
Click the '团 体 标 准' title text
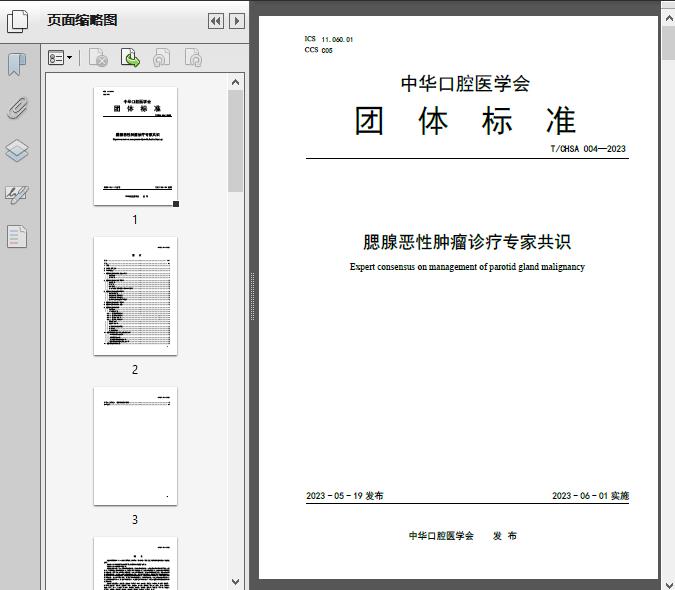(465, 120)
